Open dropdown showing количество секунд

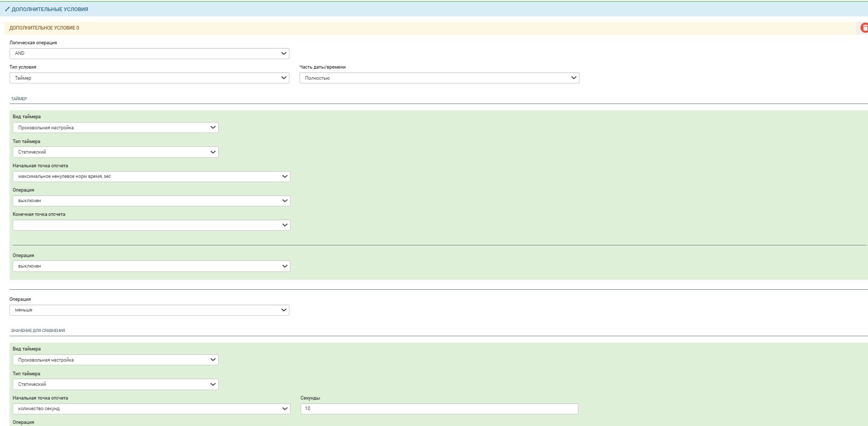pyautogui.click(x=151, y=409)
